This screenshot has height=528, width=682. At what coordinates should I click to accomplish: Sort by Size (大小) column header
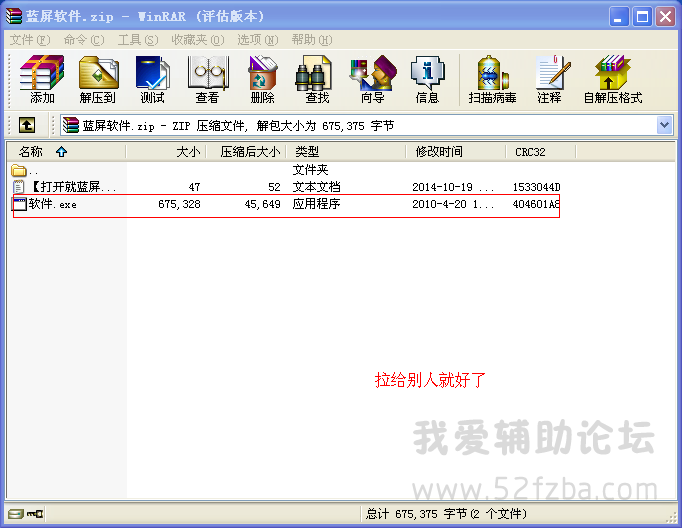(x=166, y=152)
